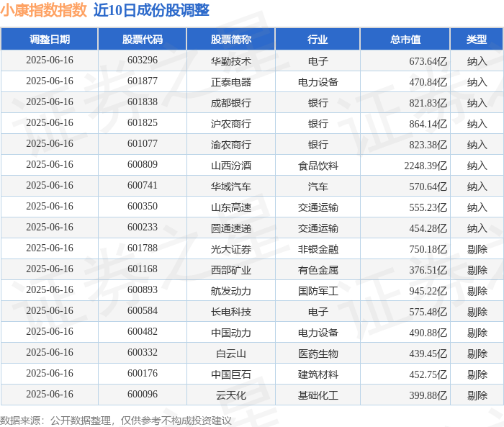
Task: Click the 近10日成份股调整 heading
Action: (x=151, y=10)
